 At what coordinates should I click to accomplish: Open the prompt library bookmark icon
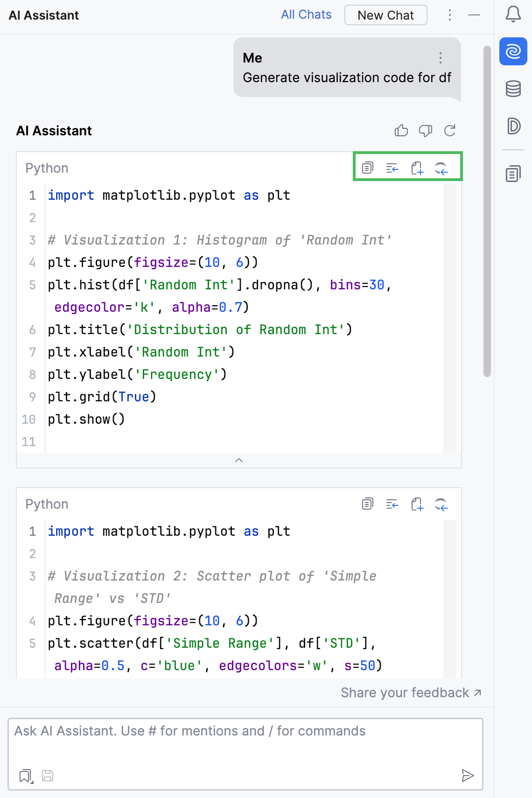26,776
